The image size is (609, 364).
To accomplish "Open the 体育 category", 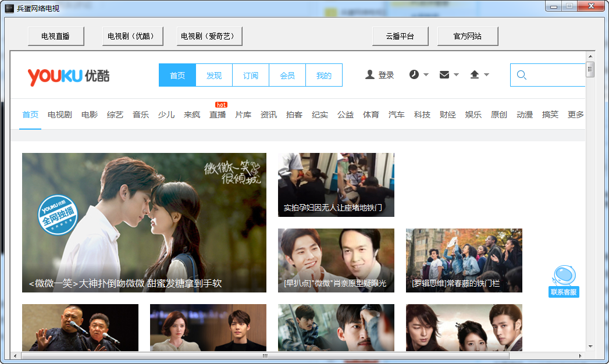I will coord(371,115).
